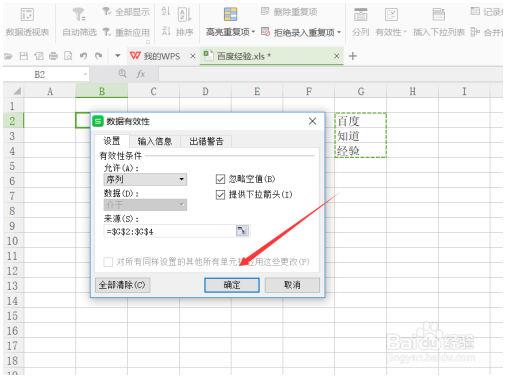Select column B header
Screen dimensions: 506x378
[x=102, y=91]
